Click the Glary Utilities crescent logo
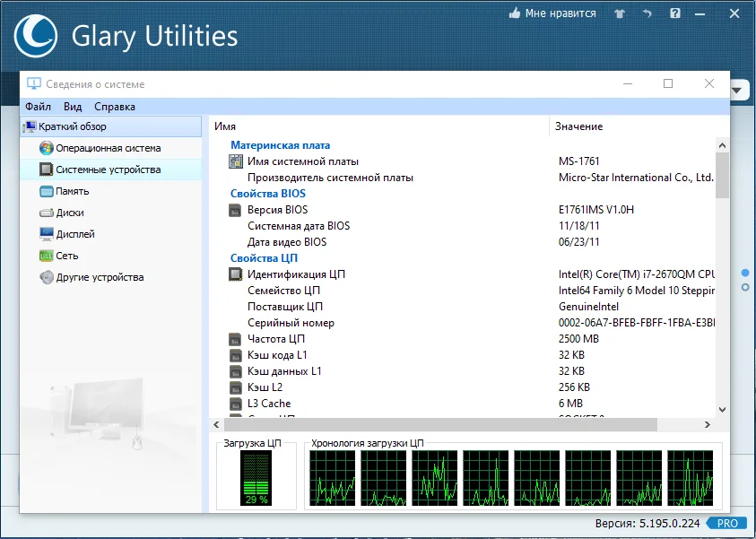This screenshot has height=539, width=756. point(36,36)
